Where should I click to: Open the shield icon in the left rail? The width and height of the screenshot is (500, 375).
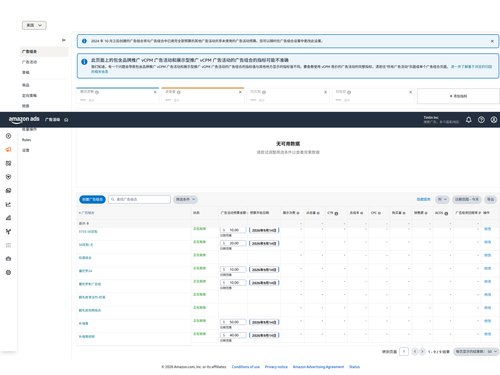pos(8,177)
